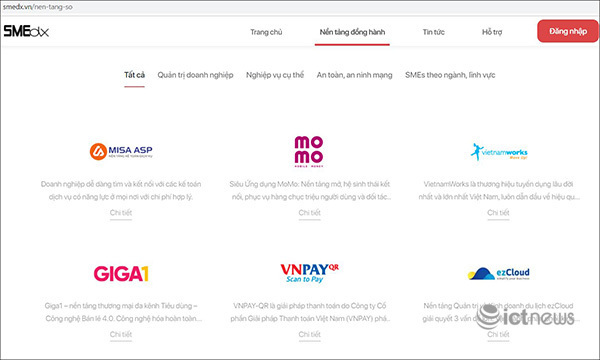Click the MISA ASP description starting 'Doanh nghiệp dễ dàng'
Image resolution: width=600 pixels, height=360 pixels.
pyautogui.click(x=121, y=191)
